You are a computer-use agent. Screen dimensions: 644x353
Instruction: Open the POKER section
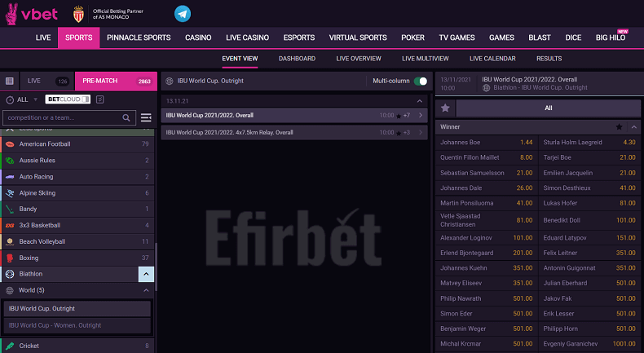click(x=412, y=38)
